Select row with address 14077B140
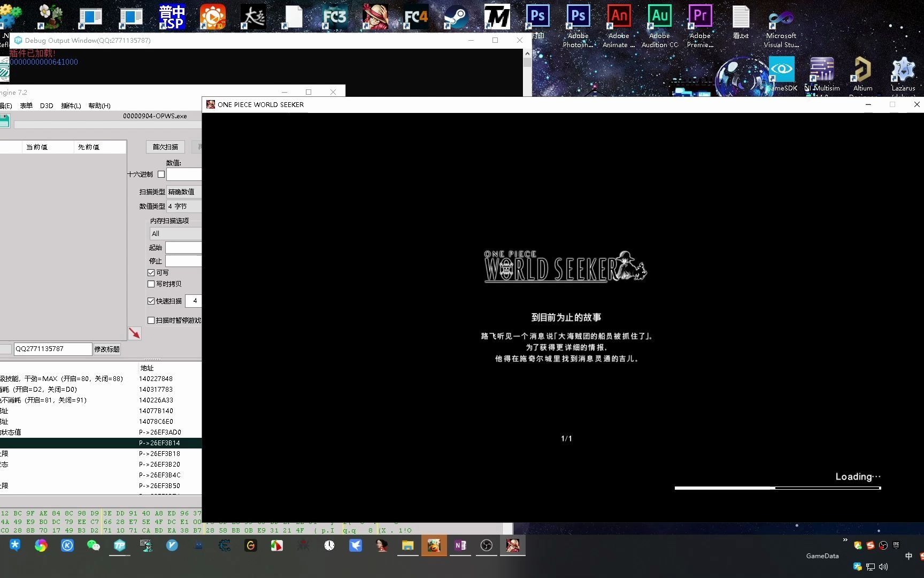Image resolution: width=924 pixels, height=578 pixels. click(x=101, y=410)
